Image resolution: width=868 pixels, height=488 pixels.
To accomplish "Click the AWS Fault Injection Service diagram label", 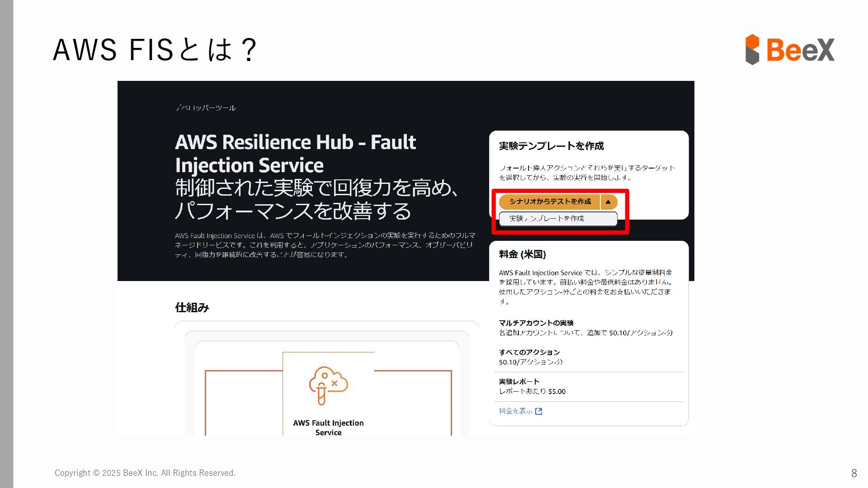I will click(328, 428).
